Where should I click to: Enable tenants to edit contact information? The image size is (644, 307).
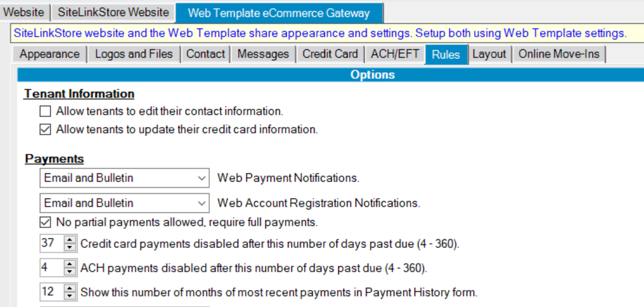pos(45,112)
